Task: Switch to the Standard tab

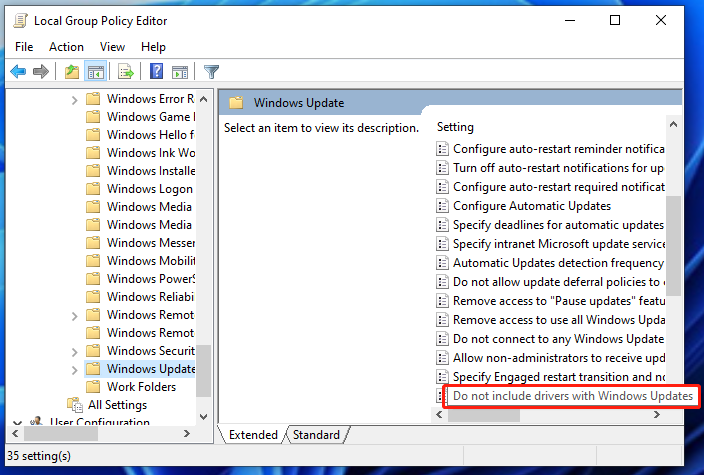Action: pos(316,435)
